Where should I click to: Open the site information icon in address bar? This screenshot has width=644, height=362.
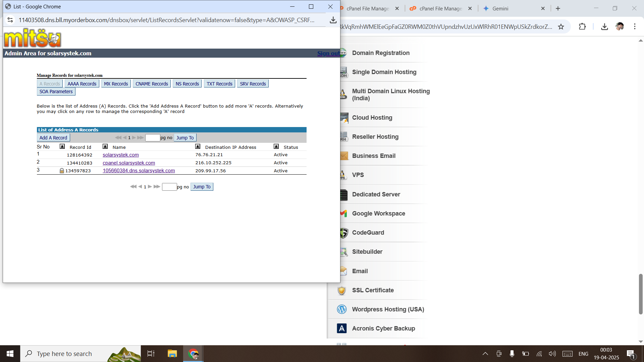click(x=10, y=20)
